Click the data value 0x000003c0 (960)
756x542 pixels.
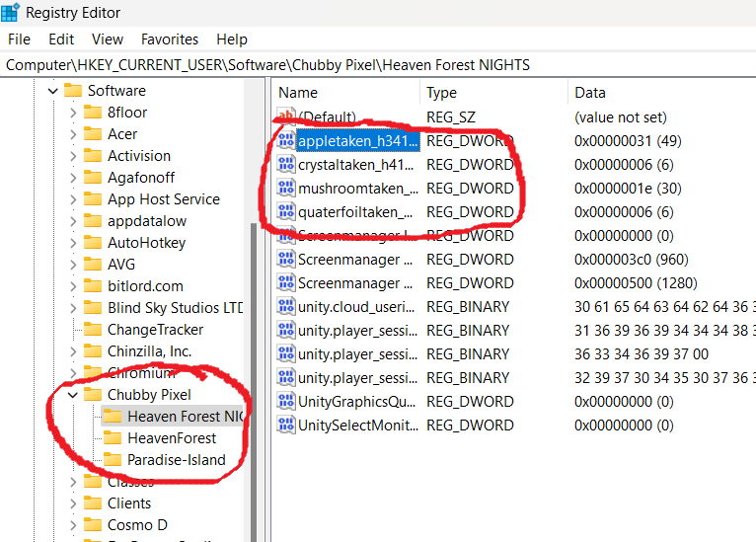coord(631,260)
